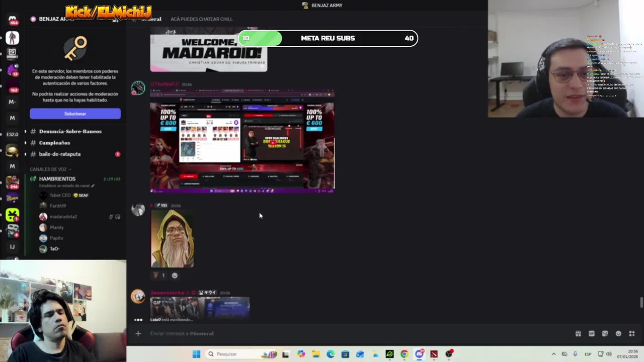This screenshot has height=362, width=644.
Task: Open the green server icon with 1 notification
Action: 13,215
